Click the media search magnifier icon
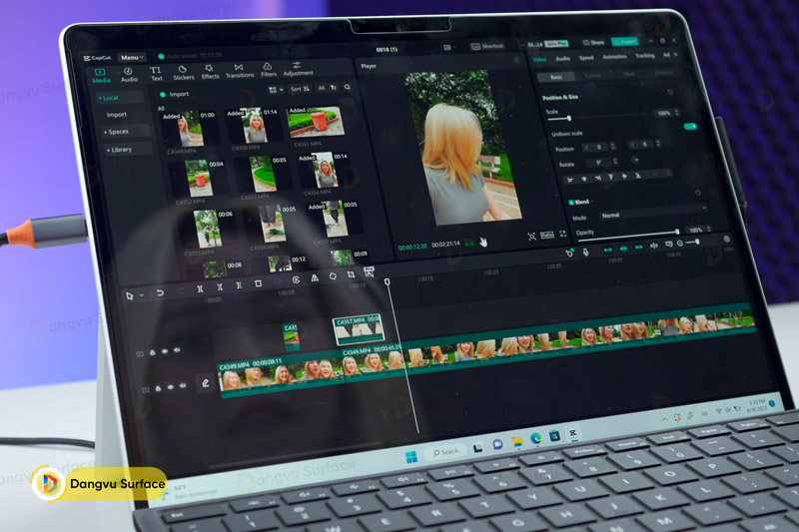The height and width of the screenshot is (532, 799). pos(347,87)
